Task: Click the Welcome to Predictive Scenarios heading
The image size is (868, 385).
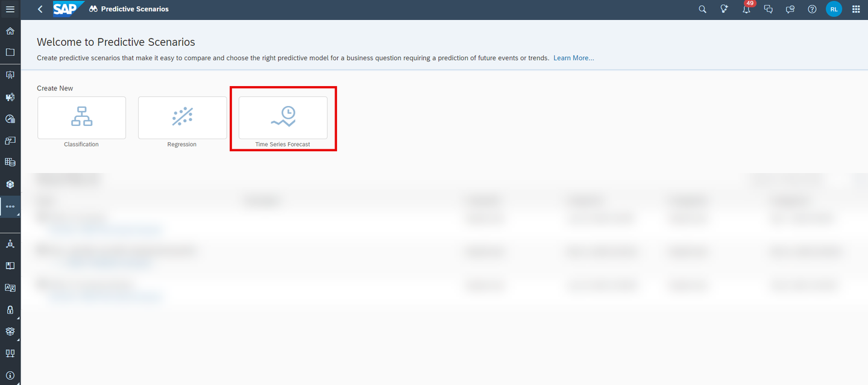Action: point(116,42)
